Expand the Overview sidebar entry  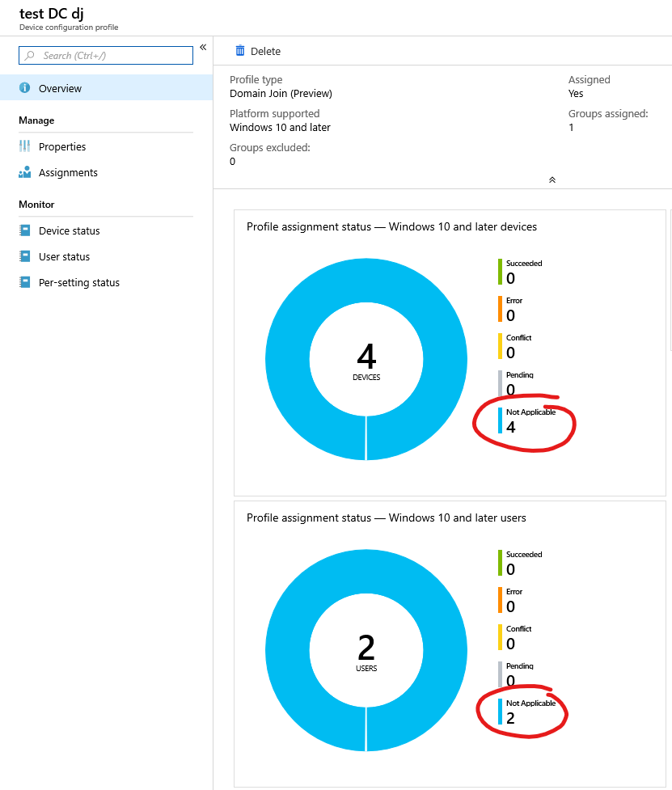click(x=61, y=88)
